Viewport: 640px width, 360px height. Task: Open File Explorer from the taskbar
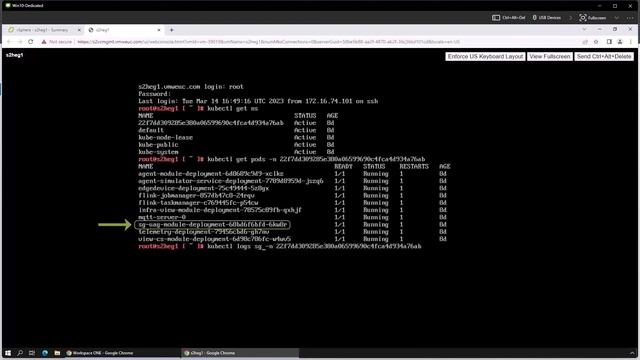click(x=57, y=353)
